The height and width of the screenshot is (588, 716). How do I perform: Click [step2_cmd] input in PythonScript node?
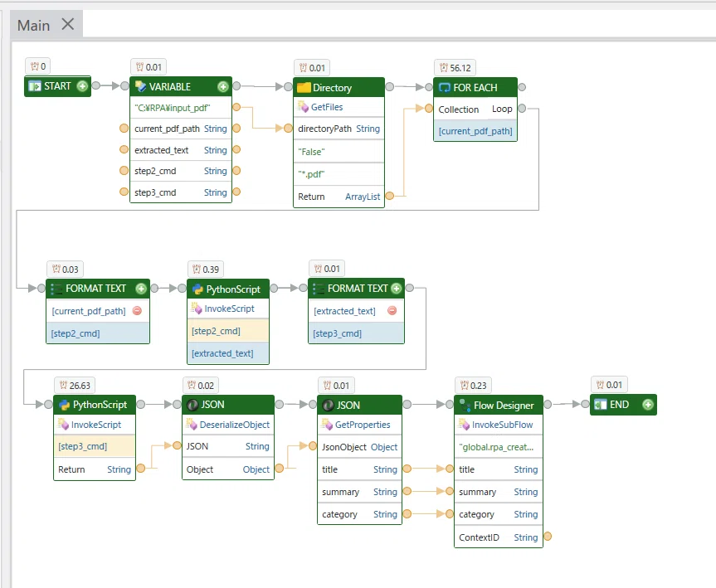228,331
